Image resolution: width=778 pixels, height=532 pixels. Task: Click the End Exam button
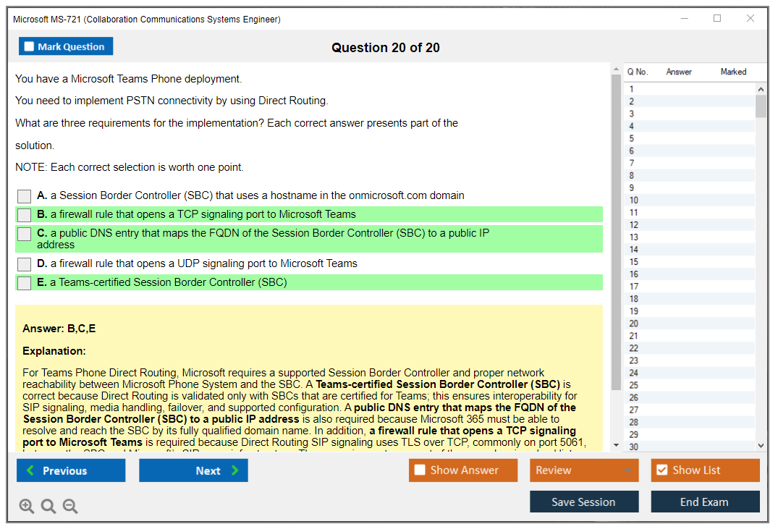coord(705,502)
